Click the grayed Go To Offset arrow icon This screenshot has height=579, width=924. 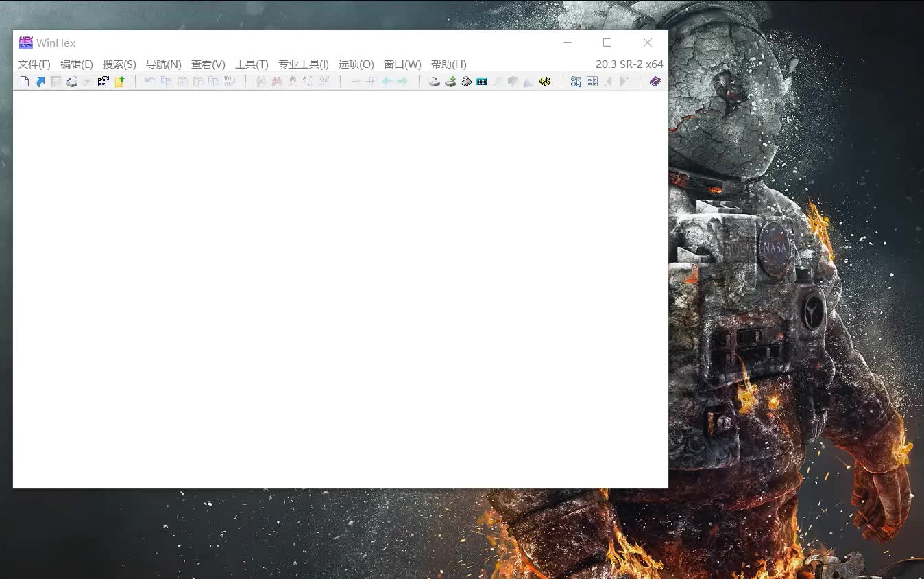[355, 82]
